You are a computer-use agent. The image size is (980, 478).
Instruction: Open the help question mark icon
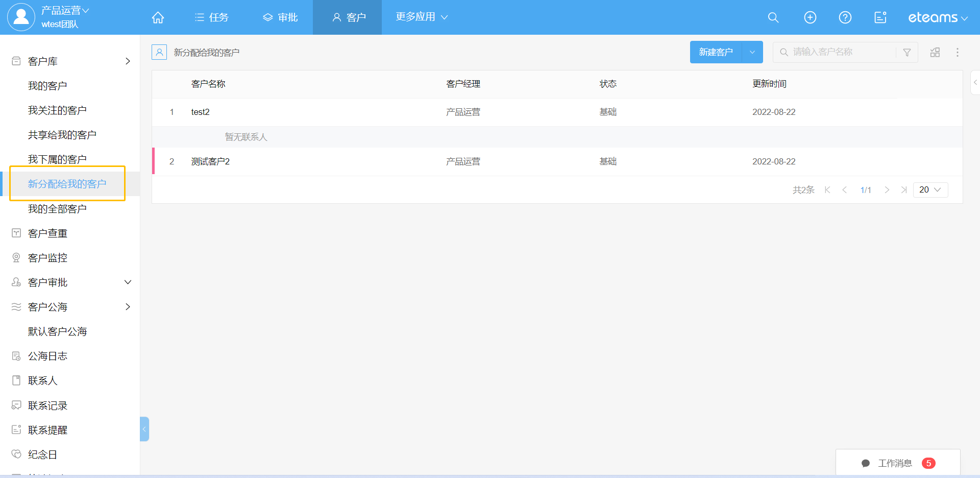click(x=845, y=17)
